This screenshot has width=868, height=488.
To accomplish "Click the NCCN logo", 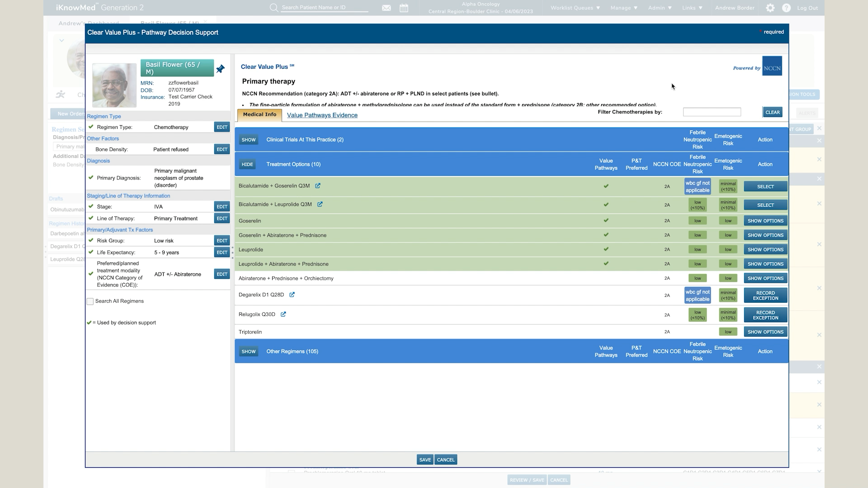I will coord(772,66).
